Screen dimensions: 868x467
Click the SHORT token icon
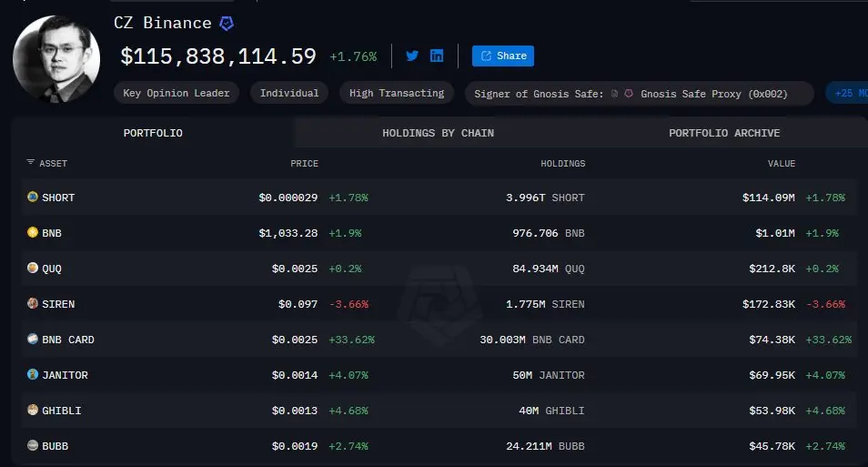pyautogui.click(x=33, y=197)
